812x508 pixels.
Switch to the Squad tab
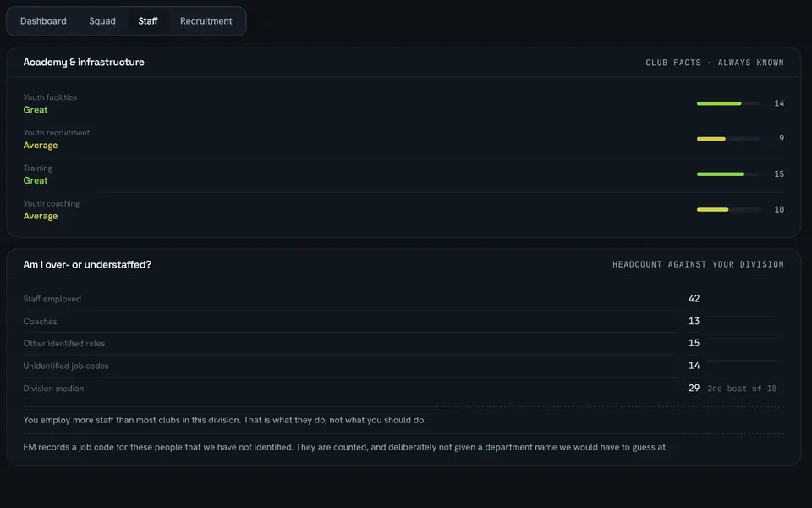click(102, 21)
